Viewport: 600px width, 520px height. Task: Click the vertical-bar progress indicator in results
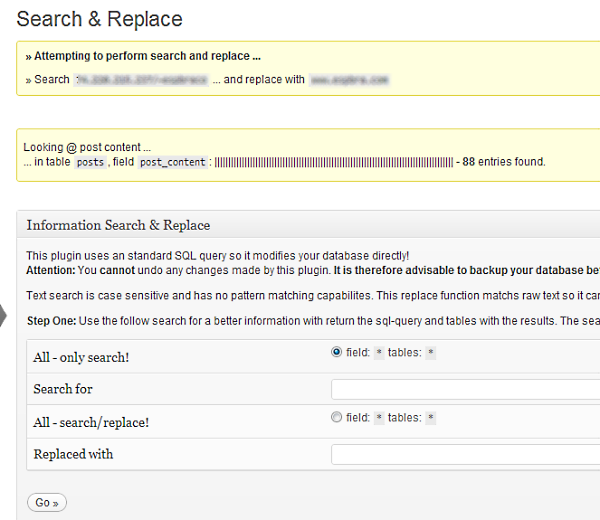tap(334, 162)
